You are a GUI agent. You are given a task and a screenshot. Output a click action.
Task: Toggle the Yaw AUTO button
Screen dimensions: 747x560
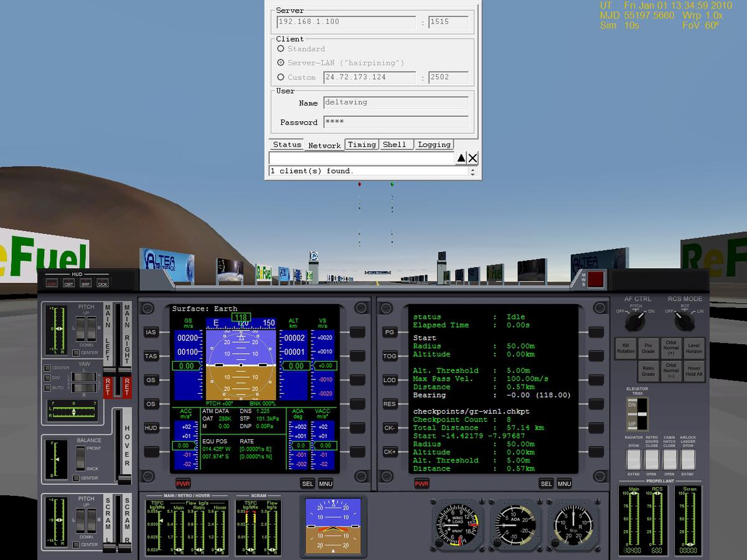click(47, 387)
